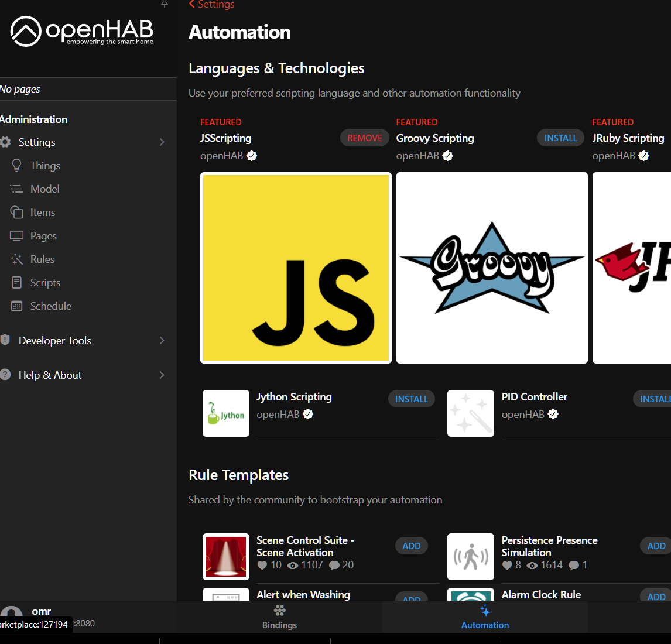Switch to the Bindings tab
The width and height of the screenshot is (671, 644).
pyautogui.click(x=279, y=617)
